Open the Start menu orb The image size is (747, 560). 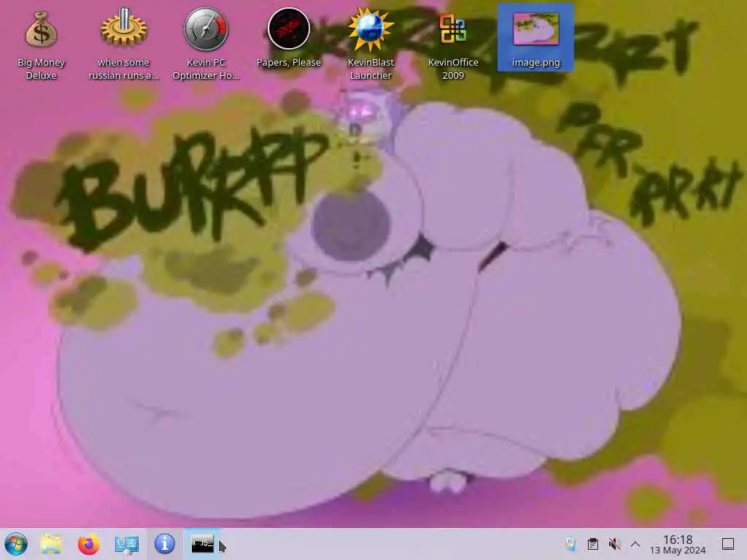(x=16, y=544)
